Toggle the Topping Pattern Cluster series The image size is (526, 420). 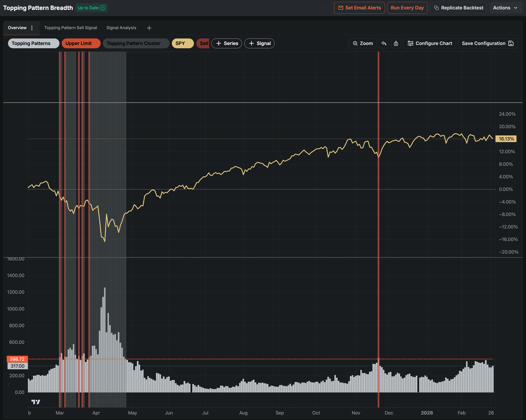click(136, 43)
